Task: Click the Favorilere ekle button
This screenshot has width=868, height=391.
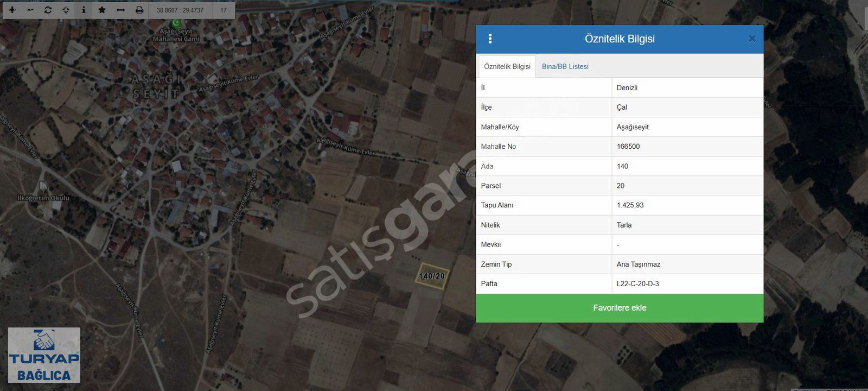Action: (620, 308)
